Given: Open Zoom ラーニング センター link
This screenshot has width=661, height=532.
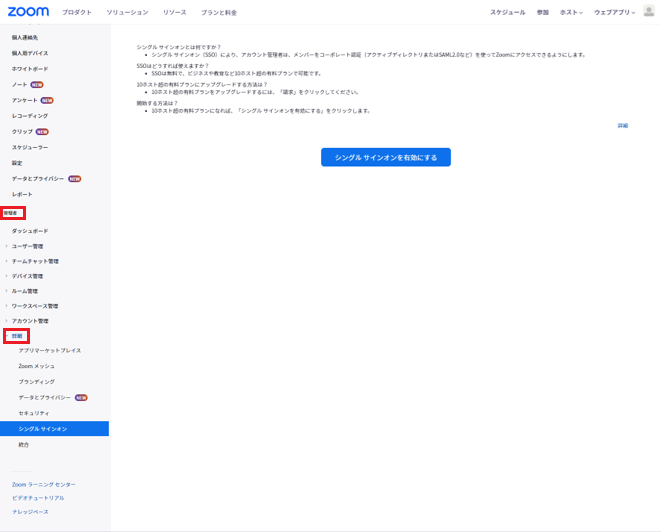Looking at the screenshot, I should click(x=43, y=484).
